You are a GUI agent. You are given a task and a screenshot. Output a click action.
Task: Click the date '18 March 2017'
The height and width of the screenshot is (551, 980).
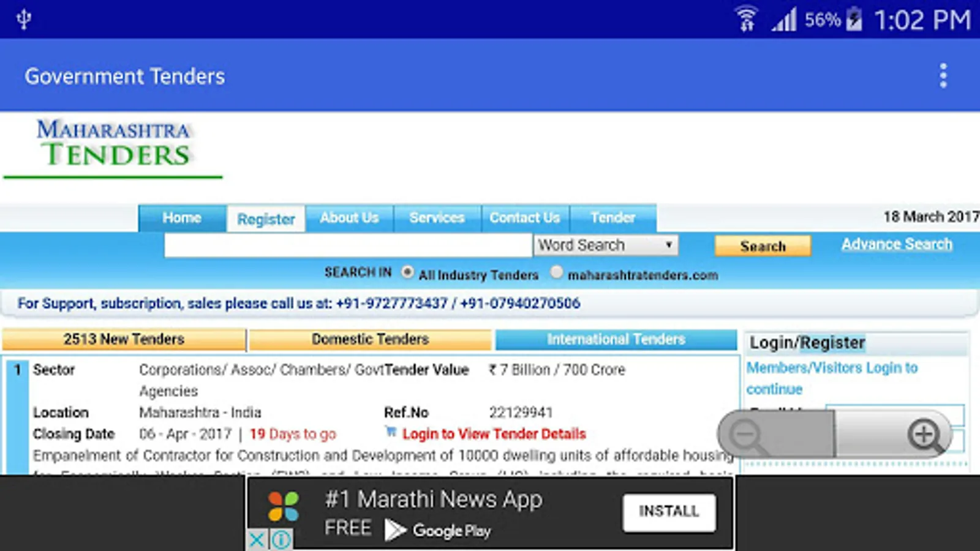pyautogui.click(x=931, y=217)
